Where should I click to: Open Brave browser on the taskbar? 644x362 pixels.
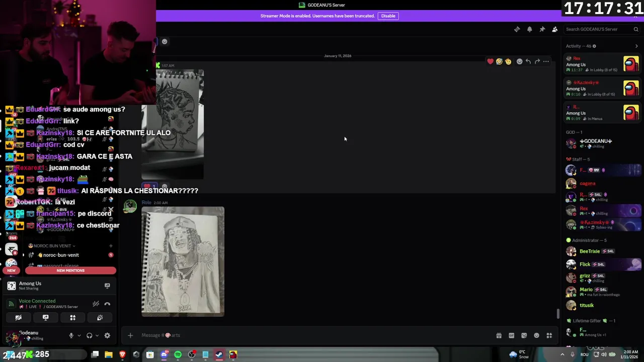[122, 355]
